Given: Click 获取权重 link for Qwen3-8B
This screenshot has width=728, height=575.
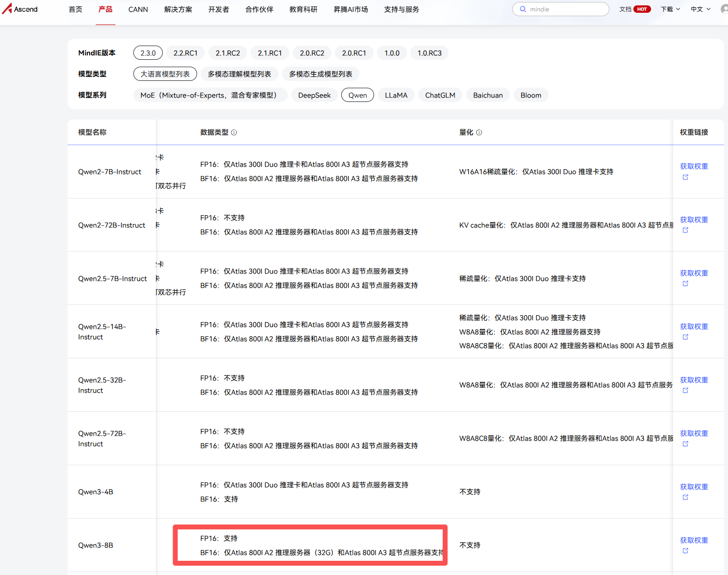Looking at the screenshot, I should tap(694, 540).
